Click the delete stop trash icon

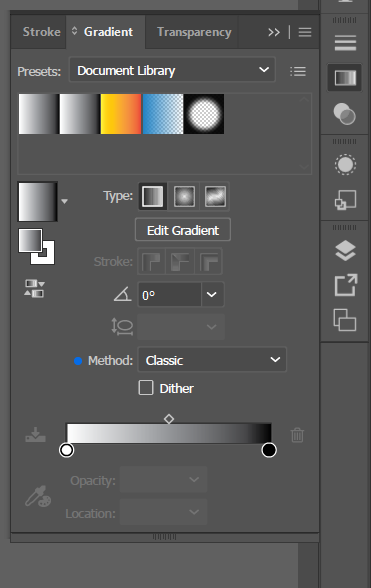(x=297, y=435)
